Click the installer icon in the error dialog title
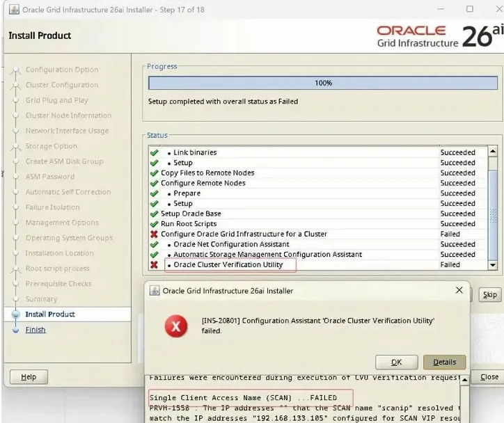This screenshot has height=423, width=504. [x=155, y=291]
